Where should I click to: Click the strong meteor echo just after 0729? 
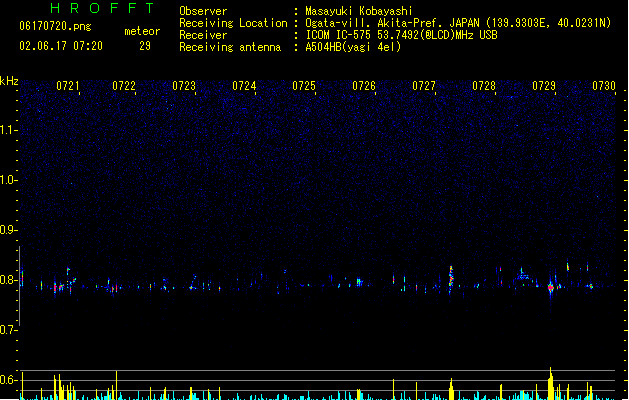click(551, 287)
